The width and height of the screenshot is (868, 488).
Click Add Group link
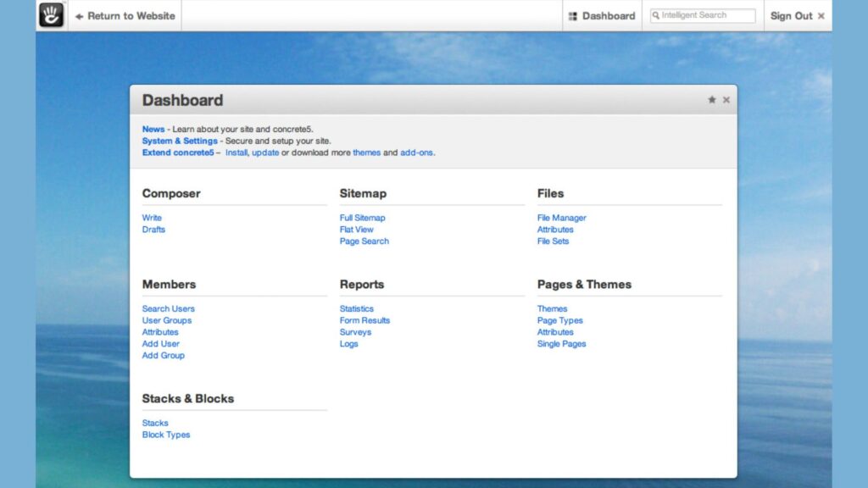[x=164, y=355]
